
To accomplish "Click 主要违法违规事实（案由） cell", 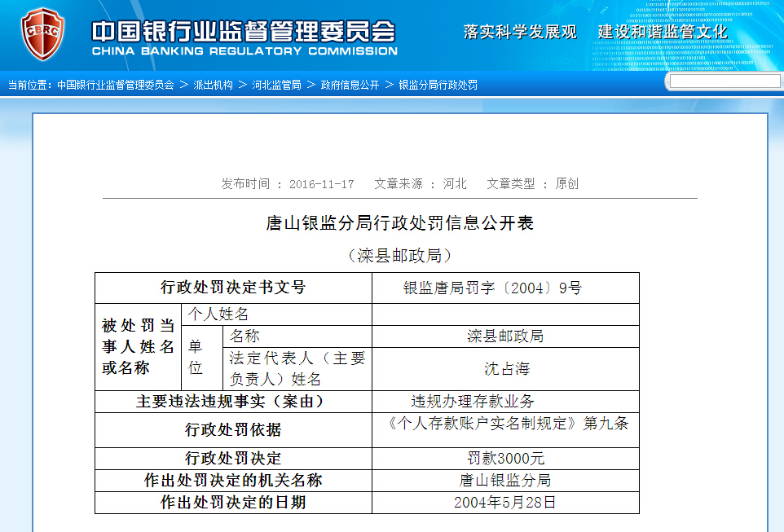I will coord(234,402).
